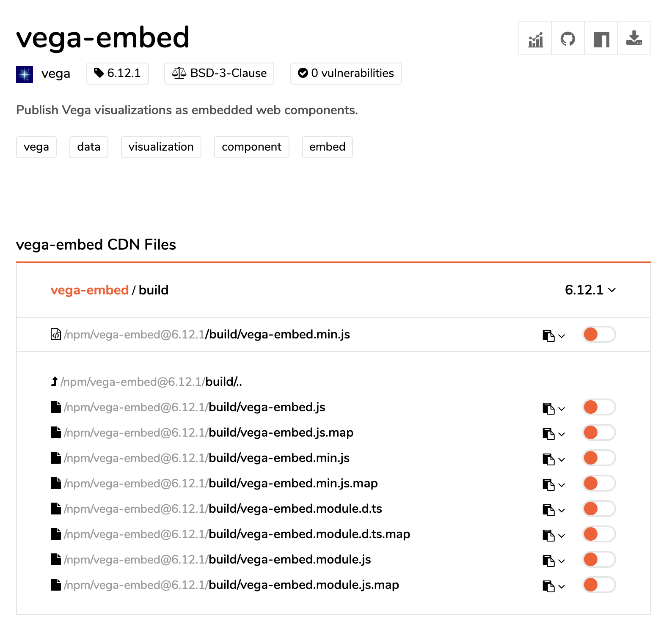Toggle the switch next to vega-embed.module.js

[x=598, y=559]
